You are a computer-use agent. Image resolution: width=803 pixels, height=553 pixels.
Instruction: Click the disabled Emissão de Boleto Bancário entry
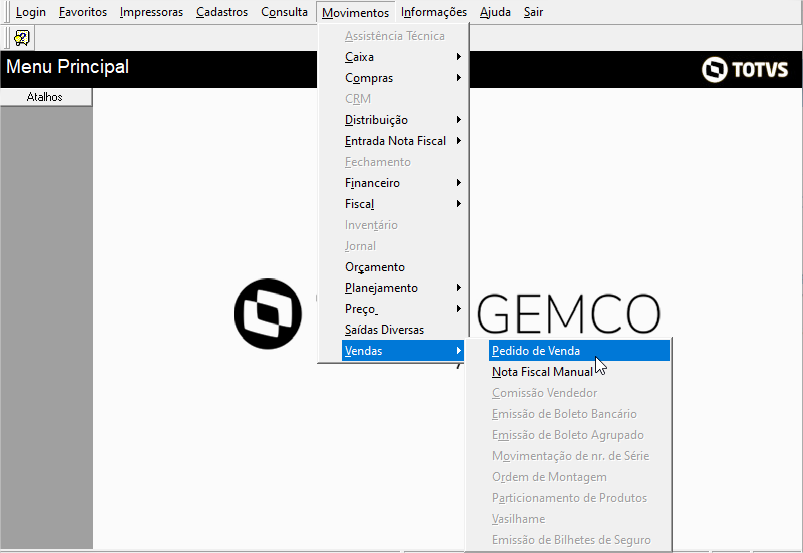pyautogui.click(x=579, y=414)
